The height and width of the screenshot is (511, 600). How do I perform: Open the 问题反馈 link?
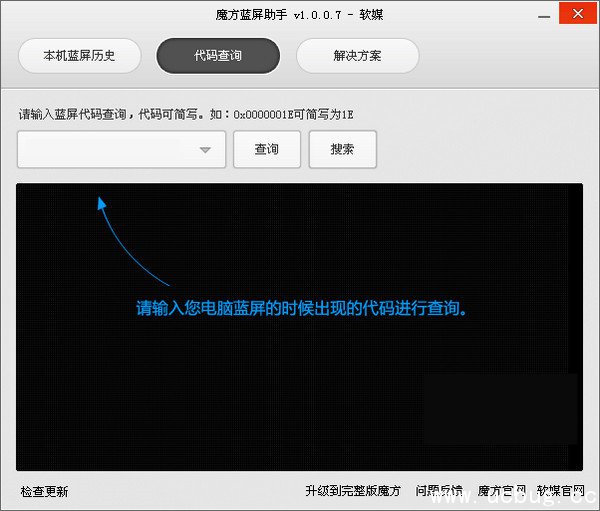(x=439, y=491)
